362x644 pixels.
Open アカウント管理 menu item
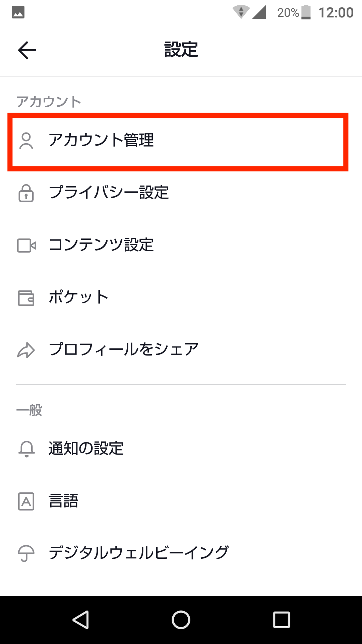pos(101,140)
